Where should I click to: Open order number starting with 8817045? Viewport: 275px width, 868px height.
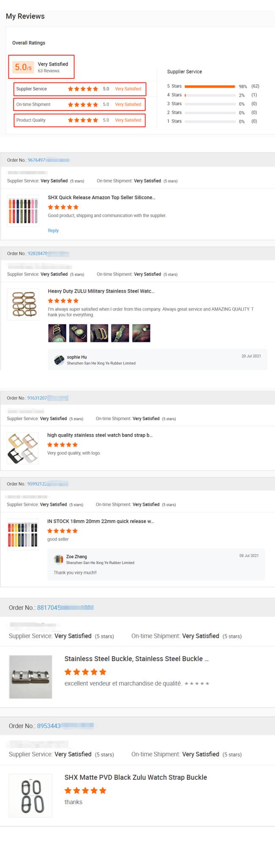(65, 608)
